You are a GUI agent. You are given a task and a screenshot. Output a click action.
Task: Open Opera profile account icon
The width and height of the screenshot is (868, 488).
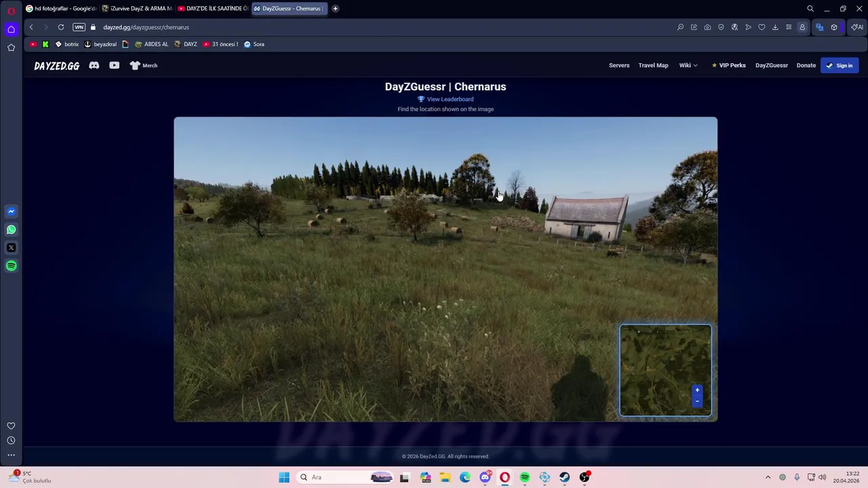pos(802,27)
